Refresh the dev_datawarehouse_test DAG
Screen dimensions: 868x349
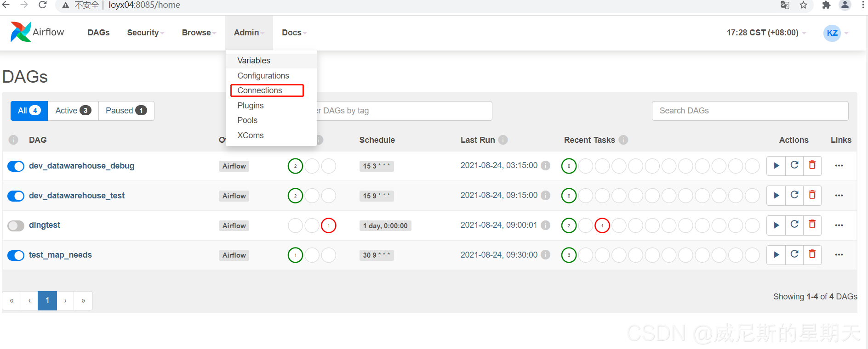[794, 196]
